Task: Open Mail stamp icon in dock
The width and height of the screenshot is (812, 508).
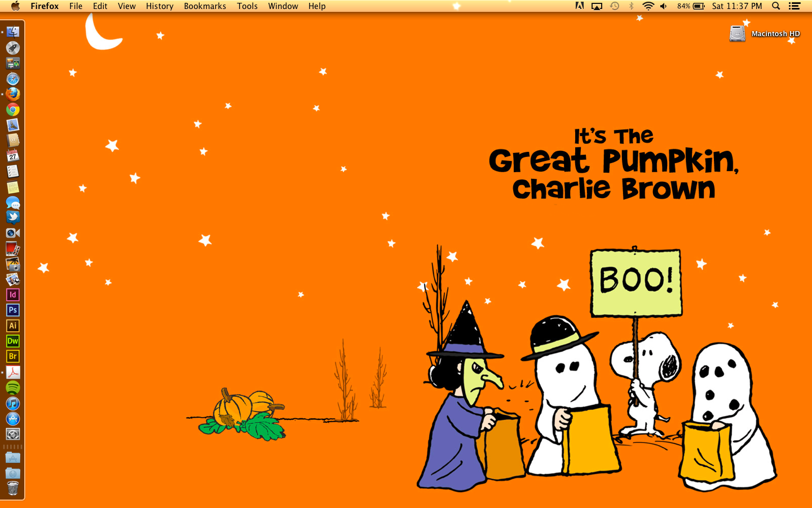Action: point(13,125)
